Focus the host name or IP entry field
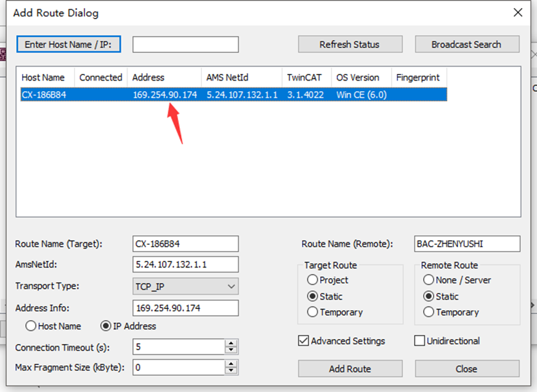The image size is (537, 392). 185,44
